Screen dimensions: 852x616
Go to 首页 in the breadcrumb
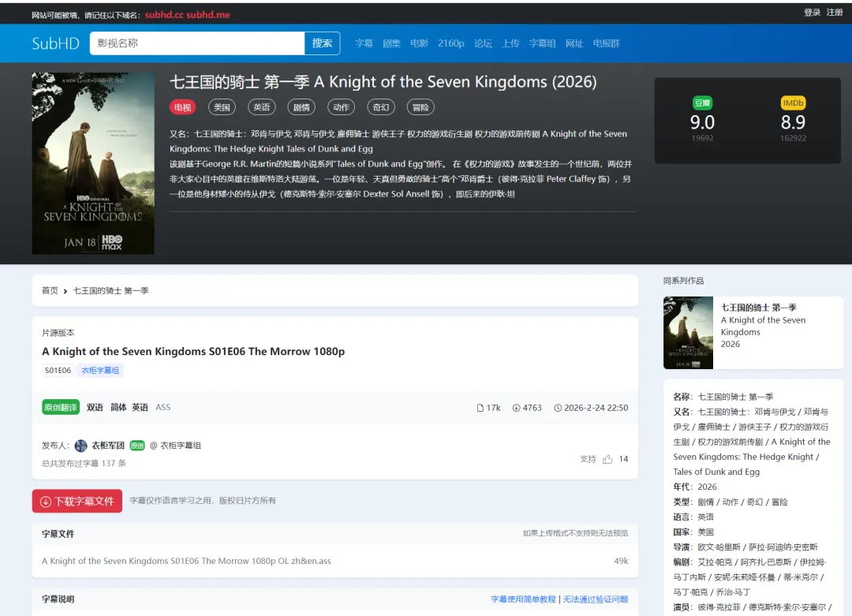click(x=50, y=290)
